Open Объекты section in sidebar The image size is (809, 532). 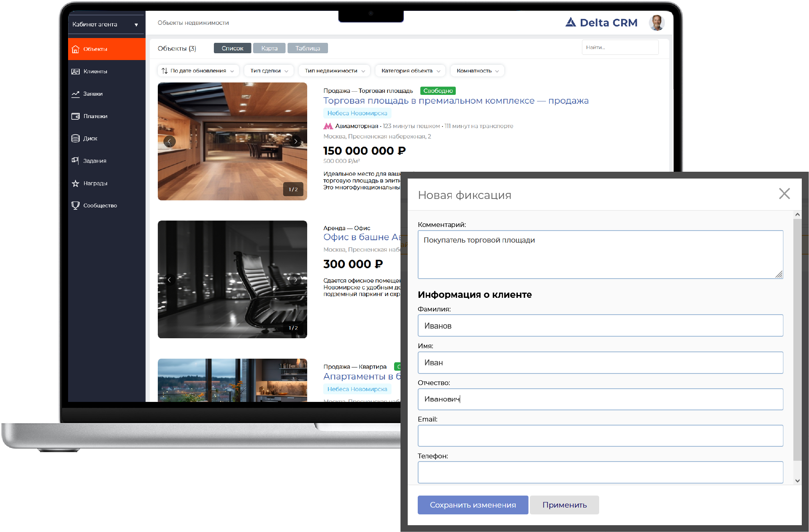[107, 49]
